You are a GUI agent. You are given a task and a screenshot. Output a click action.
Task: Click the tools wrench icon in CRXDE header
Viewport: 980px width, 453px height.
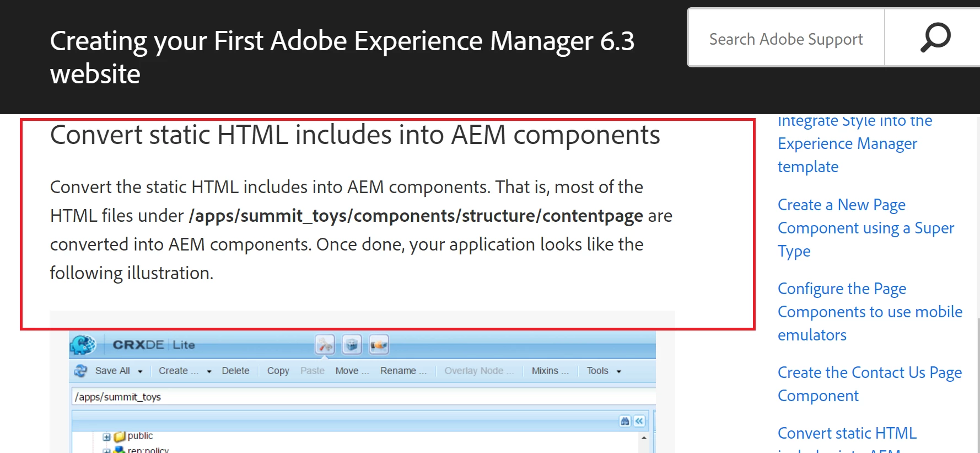click(x=325, y=345)
